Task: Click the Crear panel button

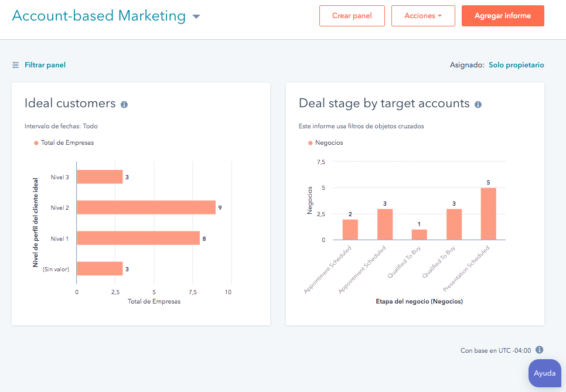Action: 352,16
